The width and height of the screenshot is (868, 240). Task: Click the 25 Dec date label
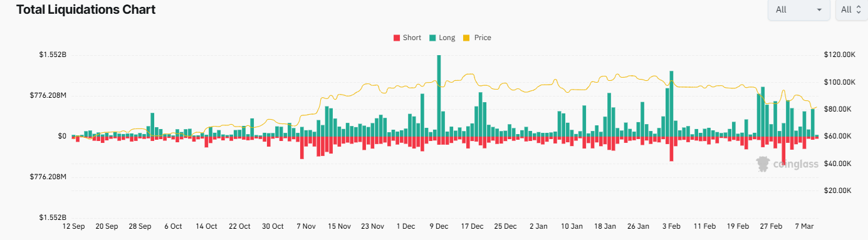click(505, 226)
